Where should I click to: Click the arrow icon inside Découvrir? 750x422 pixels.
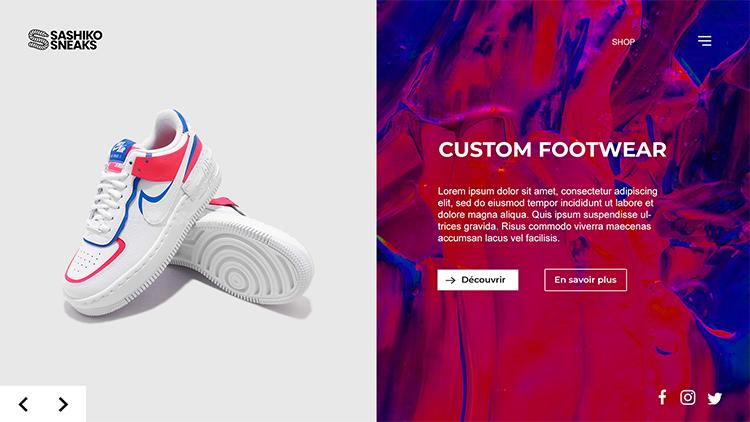[450, 280]
